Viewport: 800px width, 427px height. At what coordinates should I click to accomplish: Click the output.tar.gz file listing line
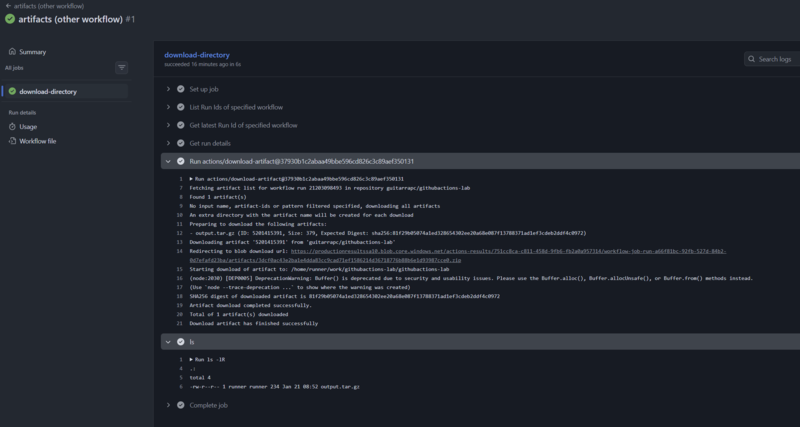pos(274,387)
